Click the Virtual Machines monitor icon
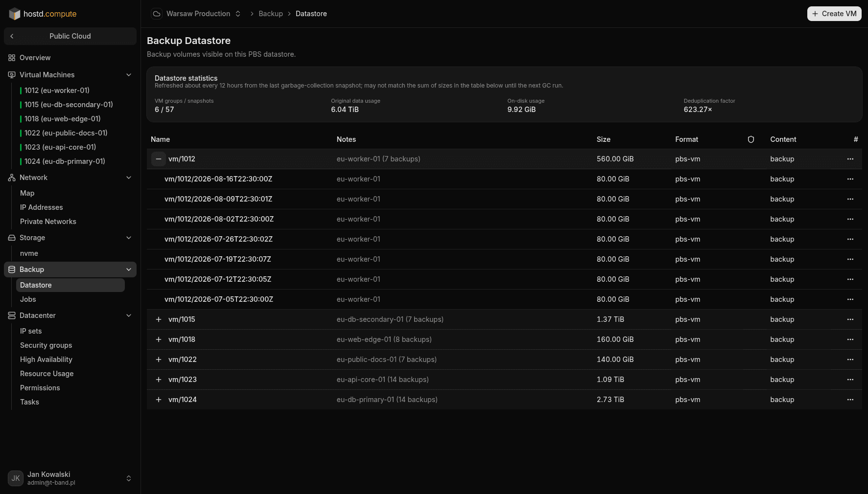868x494 pixels. tap(12, 75)
